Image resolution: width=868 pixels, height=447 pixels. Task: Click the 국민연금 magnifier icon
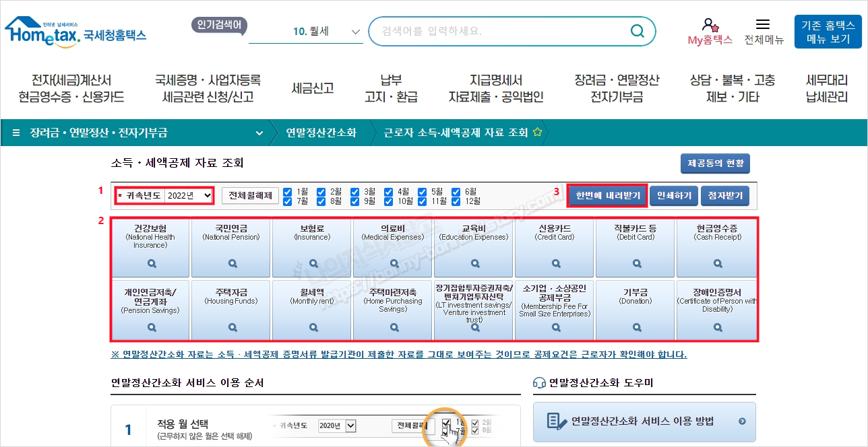(x=232, y=264)
